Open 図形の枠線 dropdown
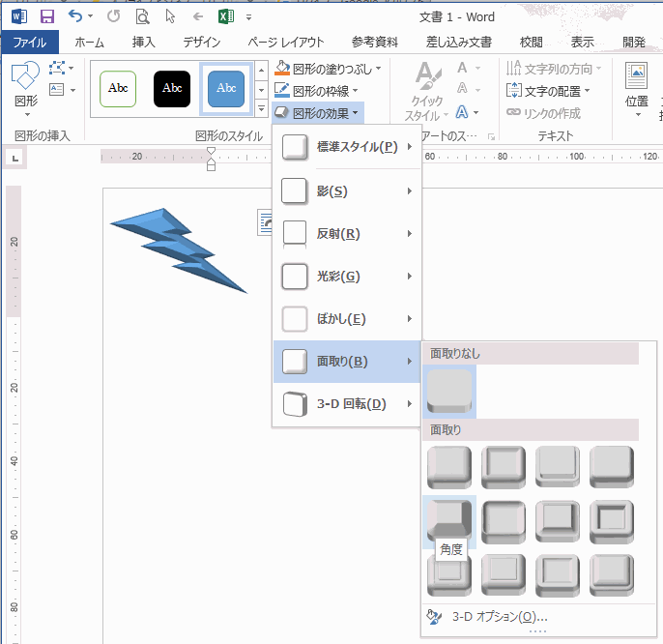This screenshot has height=644, width=663. [316, 91]
